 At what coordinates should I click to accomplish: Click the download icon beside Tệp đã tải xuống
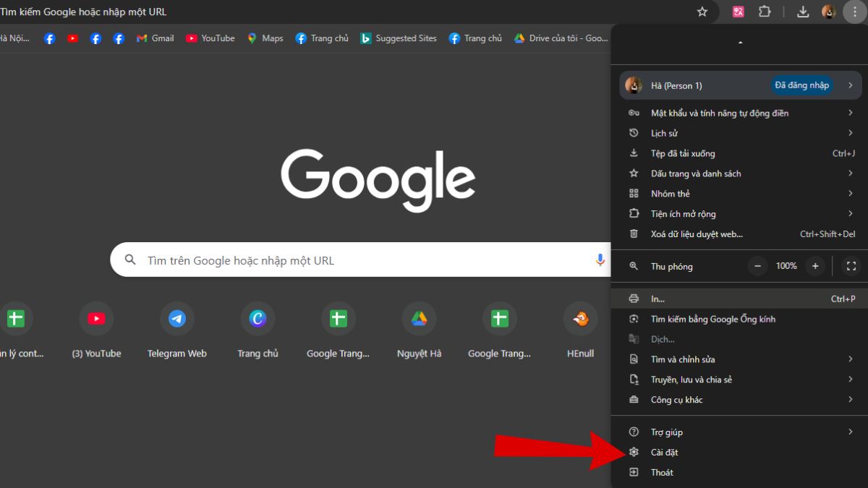[634, 153]
